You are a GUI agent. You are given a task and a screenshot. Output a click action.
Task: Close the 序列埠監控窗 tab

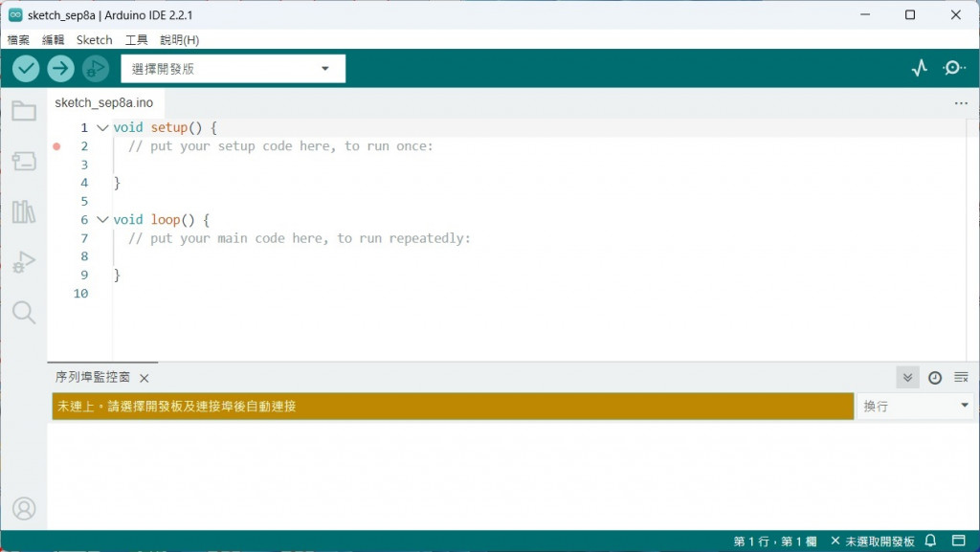145,379
